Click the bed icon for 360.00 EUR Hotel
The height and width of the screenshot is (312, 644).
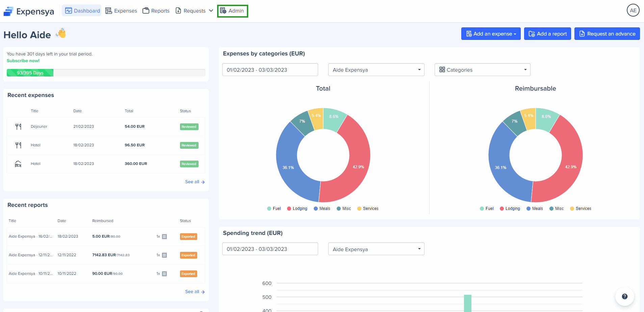click(18, 164)
